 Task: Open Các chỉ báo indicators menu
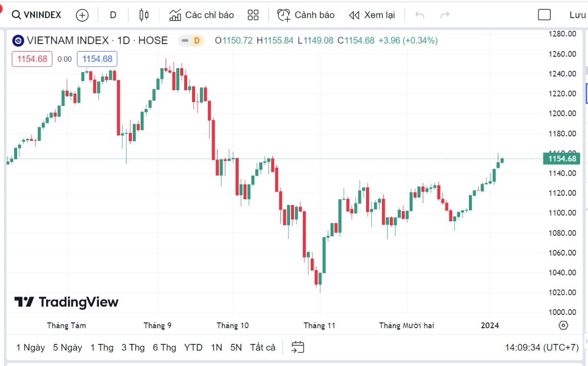202,15
